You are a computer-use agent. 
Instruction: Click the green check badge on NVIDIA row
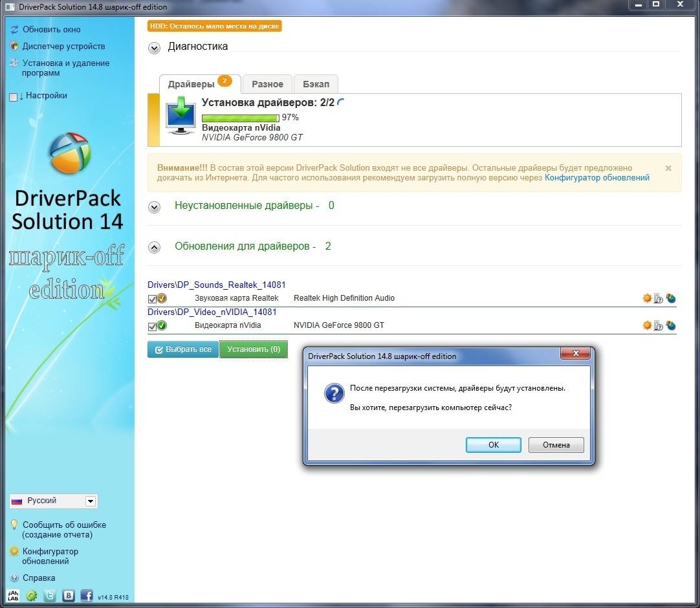(x=162, y=325)
